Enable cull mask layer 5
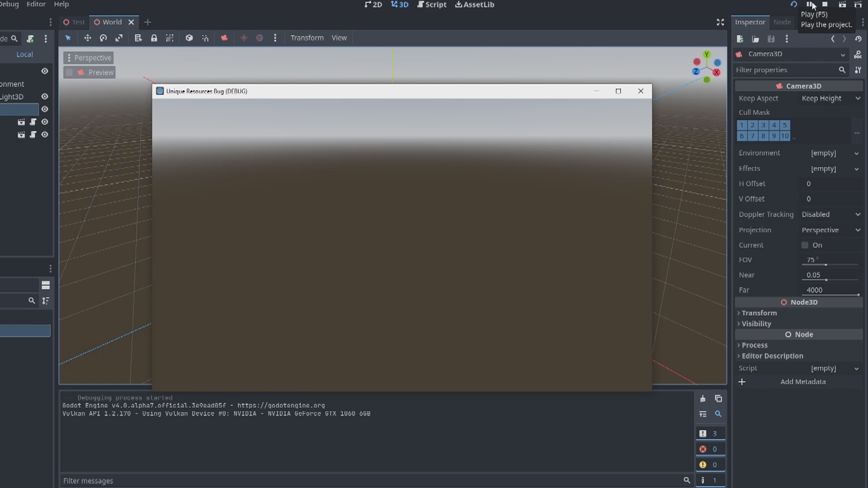 point(784,125)
